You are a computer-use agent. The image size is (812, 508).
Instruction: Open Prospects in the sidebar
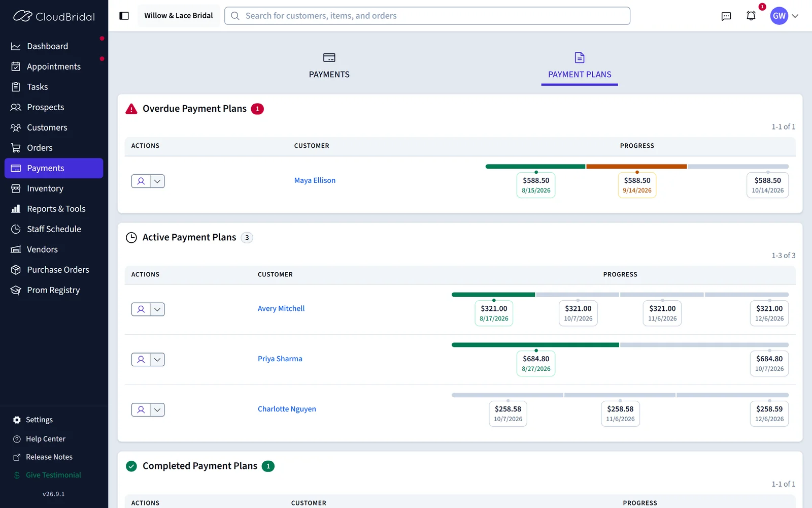pos(54,107)
